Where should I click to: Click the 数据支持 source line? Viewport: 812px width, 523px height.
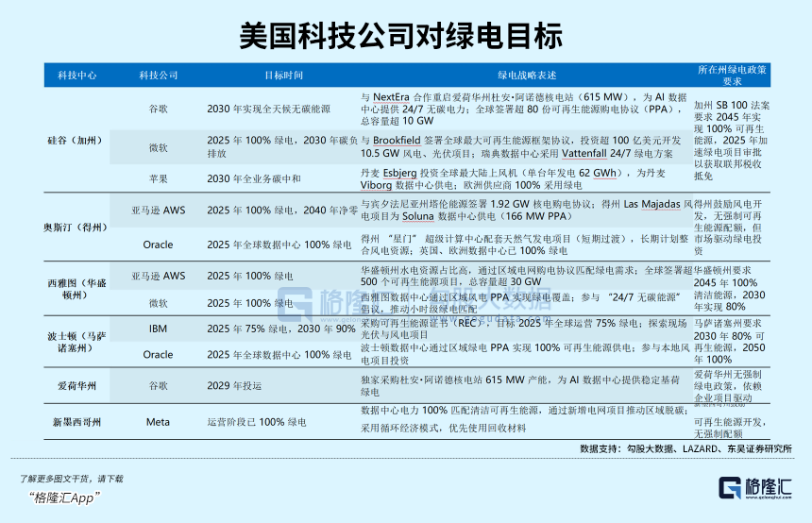(685, 449)
